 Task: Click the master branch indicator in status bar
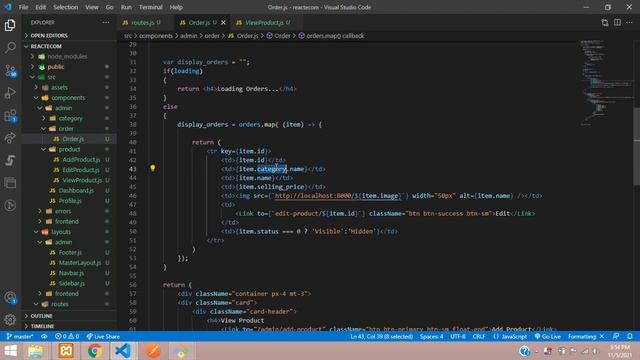pyautogui.click(x=20, y=337)
